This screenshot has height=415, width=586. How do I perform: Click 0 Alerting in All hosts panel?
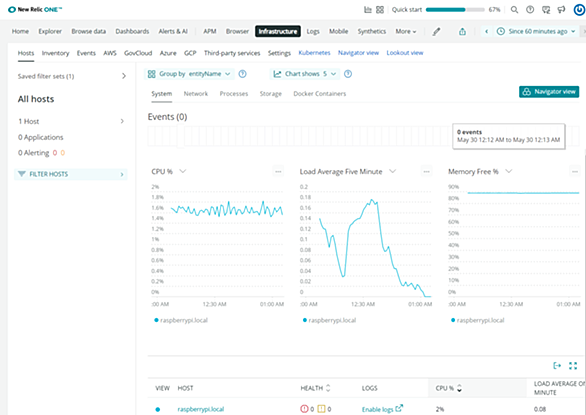[41, 153]
